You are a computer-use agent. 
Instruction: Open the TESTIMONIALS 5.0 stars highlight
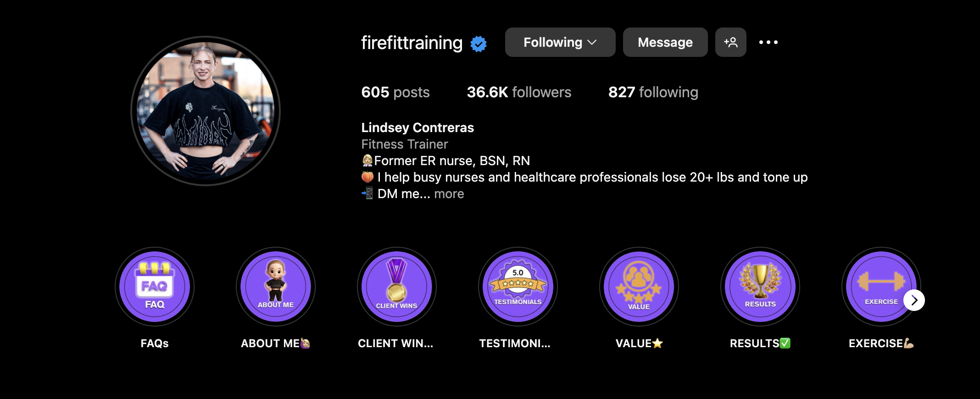coord(518,287)
